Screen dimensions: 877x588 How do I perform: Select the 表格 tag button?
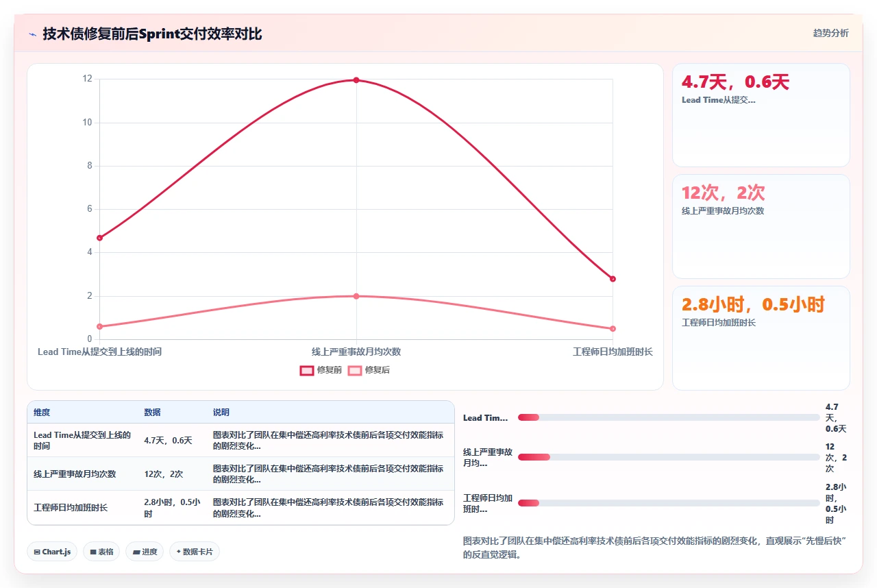coord(101,552)
